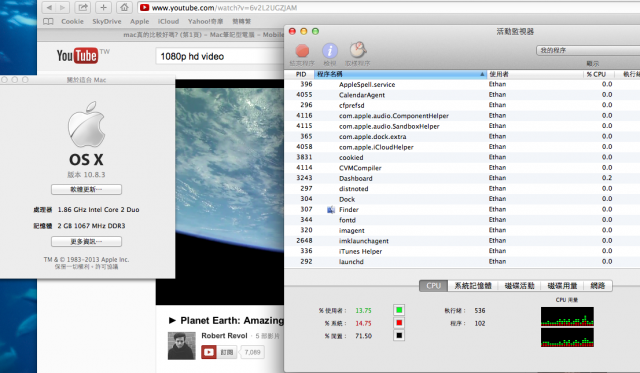
Task: Click the YouTube subscribe button text
Action: tap(227, 352)
